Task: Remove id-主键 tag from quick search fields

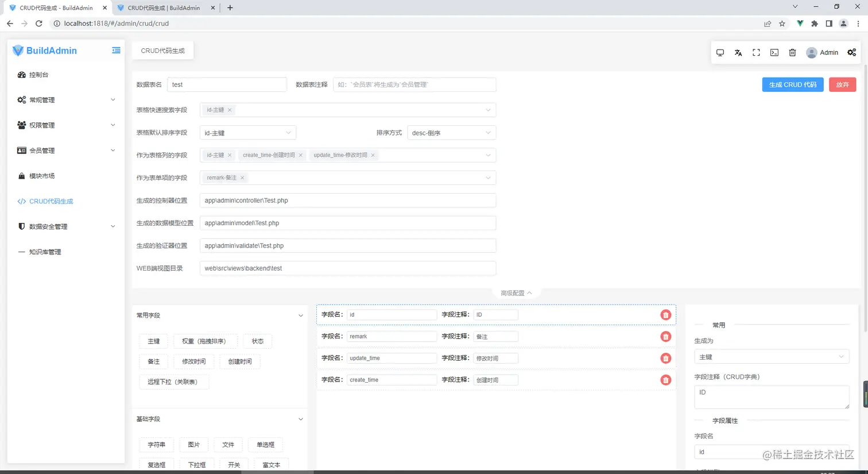Action: pos(230,110)
